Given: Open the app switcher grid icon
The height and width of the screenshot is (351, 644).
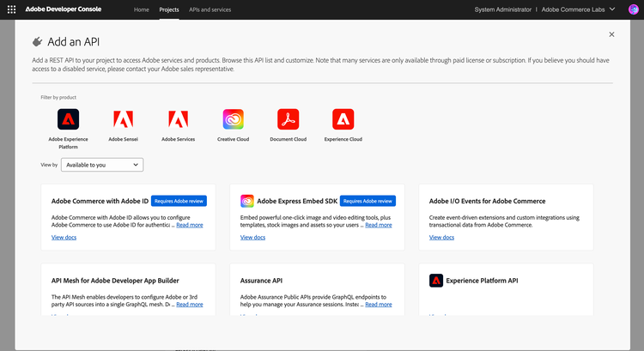Looking at the screenshot, I should [x=11, y=9].
